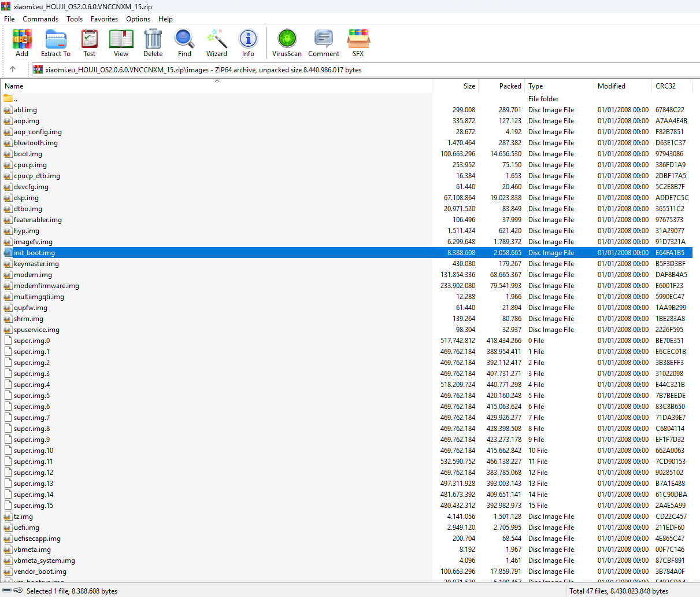Select the keymaster.img file
The height and width of the screenshot is (597, 700).
(x=36, y=264)
